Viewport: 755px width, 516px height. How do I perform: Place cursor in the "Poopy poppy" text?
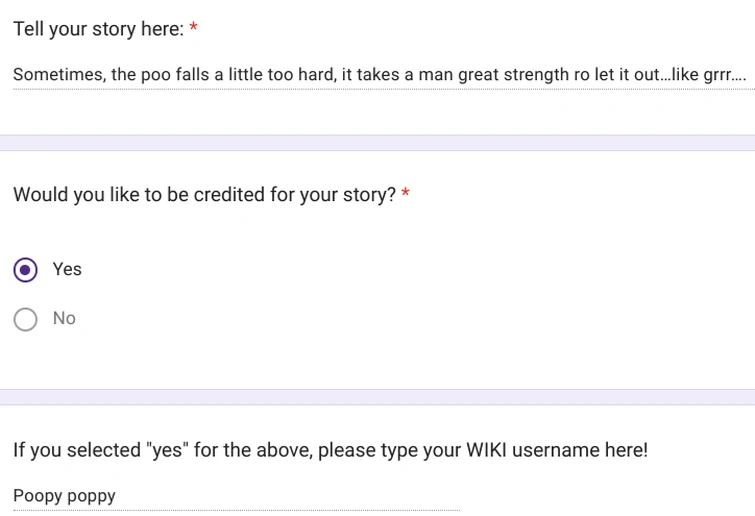click(x=64, y=496)
